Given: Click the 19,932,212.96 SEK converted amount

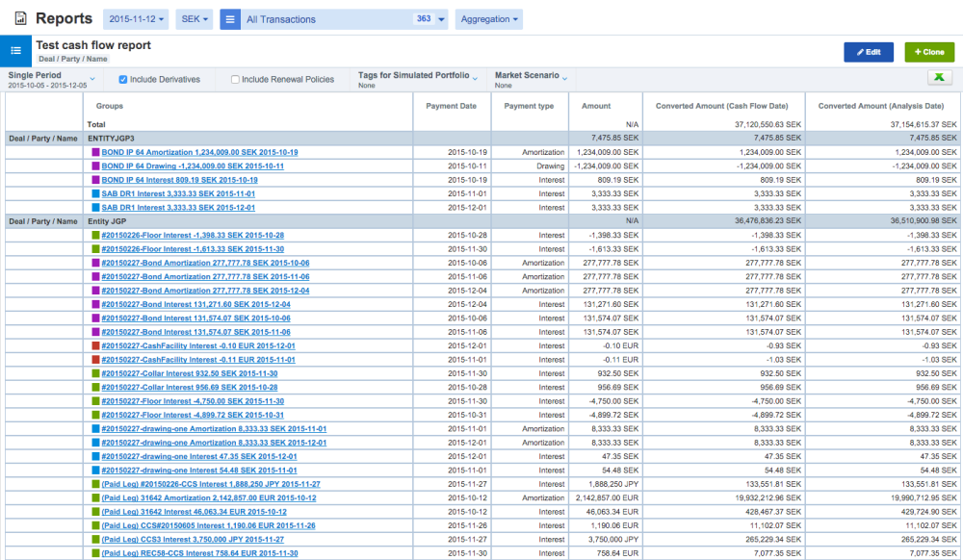Looking at the screenshot, I should click(x=768, y=498).
